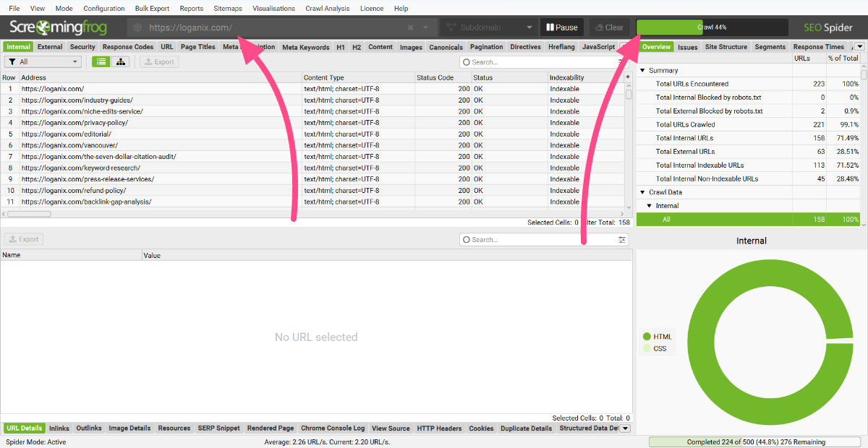Image resolution: width=868 pixels, height=448 pixels.
Task: Open the Rendered Page tab
Action: pyautogui.click(x=271, y=428)
